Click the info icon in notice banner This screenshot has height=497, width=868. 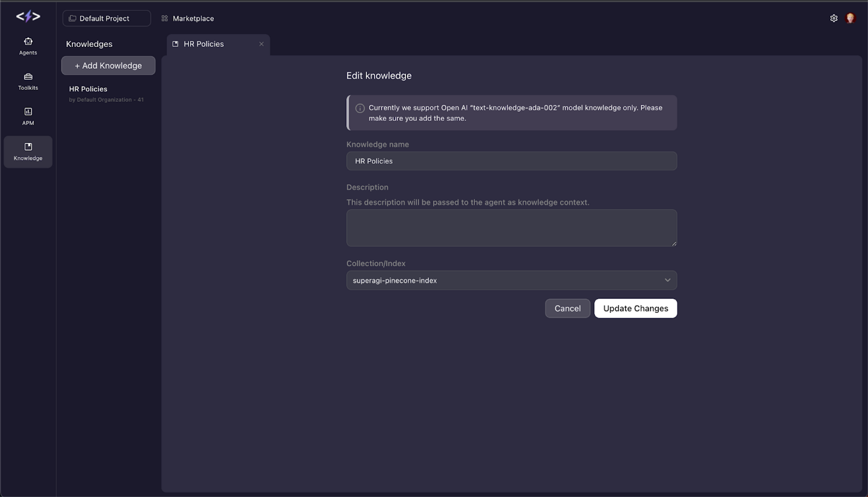click(360, 109)
